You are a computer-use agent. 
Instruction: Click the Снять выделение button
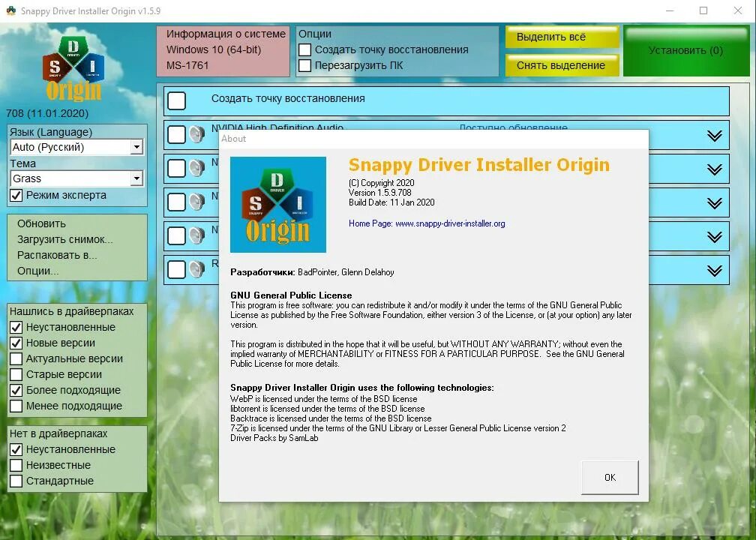562,65
